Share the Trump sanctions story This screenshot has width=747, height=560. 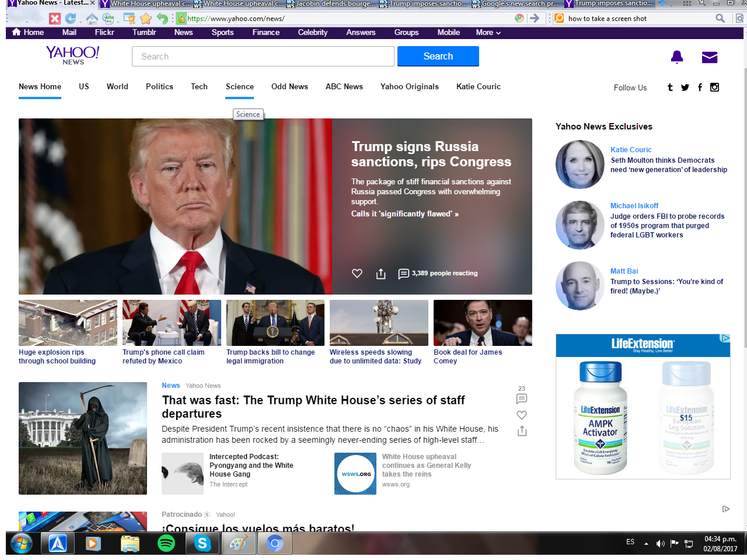(381, 273)
